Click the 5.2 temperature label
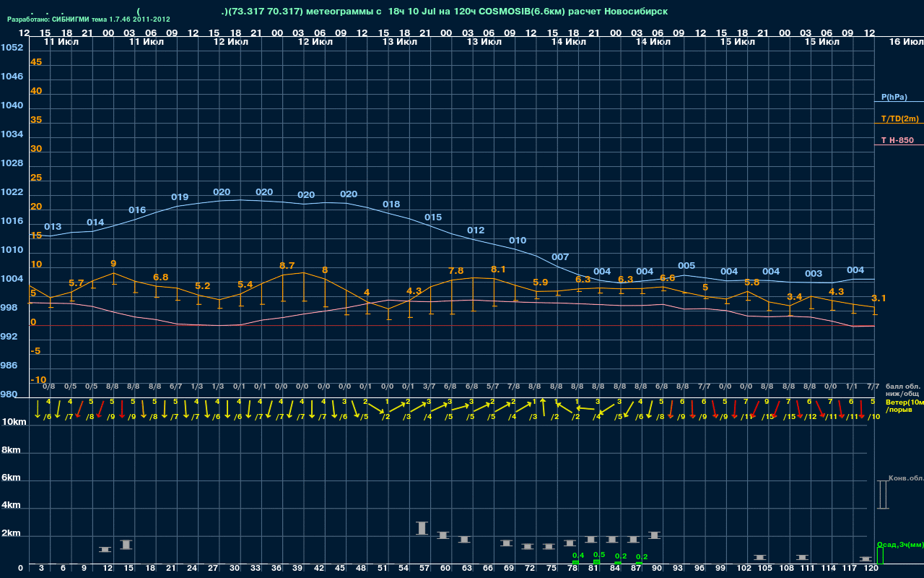This screenshot has width=924, height=578. pyautogui.click(x=203, y=286)
